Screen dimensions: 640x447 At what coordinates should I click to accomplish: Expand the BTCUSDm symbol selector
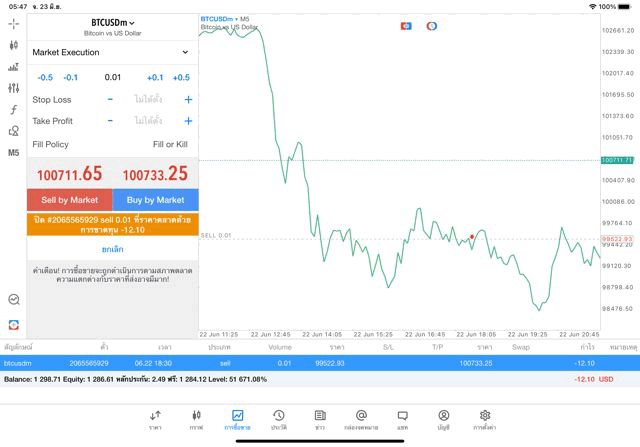pos(112,22)
